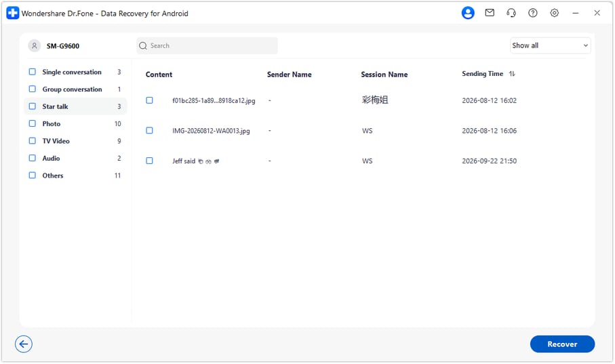Check the Photo category checkbox
615x364 pixels.
(33, 123)
